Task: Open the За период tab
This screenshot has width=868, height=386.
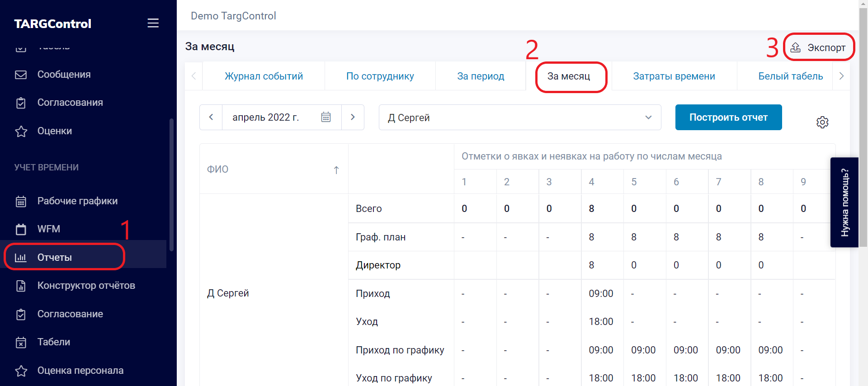Action: [480, 76]
